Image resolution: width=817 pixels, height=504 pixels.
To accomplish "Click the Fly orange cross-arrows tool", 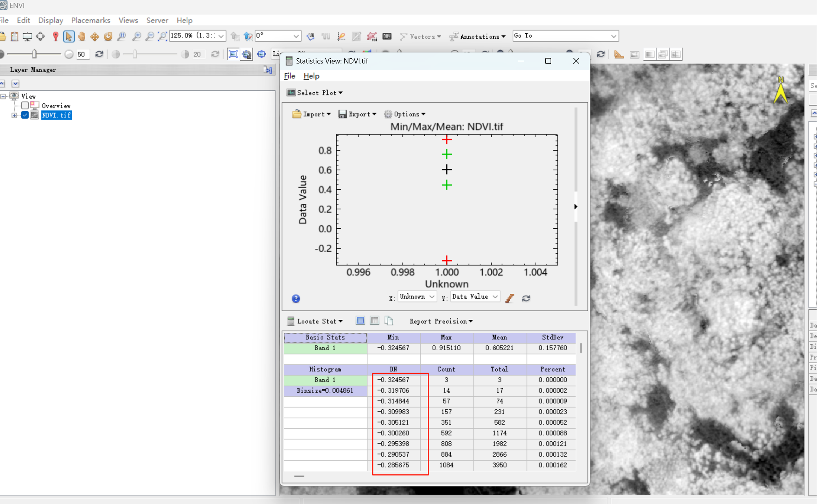I will (95, 36).
